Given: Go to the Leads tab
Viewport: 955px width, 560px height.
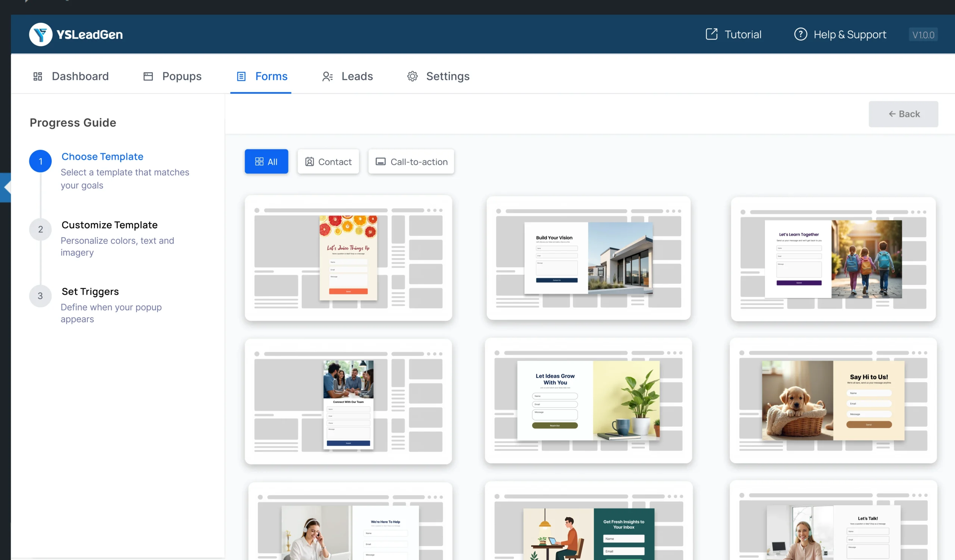Looking at the screenshot, I should (348, 76).
